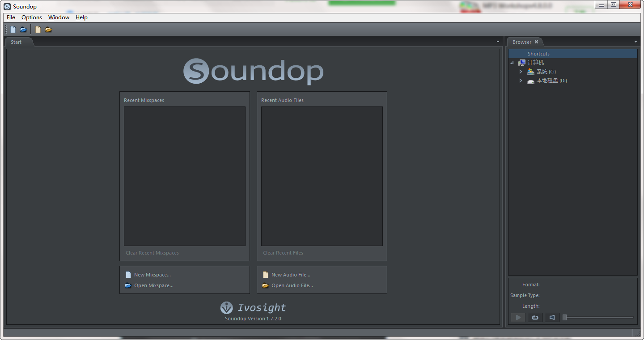This screenshot has width=644, height=340.
Task: Expand the 系统 (C:) drive node
Action: (521, 72)
